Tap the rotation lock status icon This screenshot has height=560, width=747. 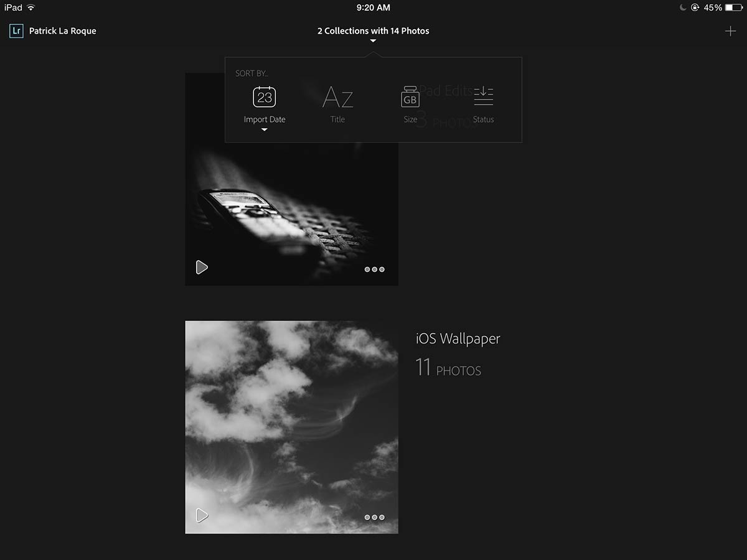(x=695, y=7)
